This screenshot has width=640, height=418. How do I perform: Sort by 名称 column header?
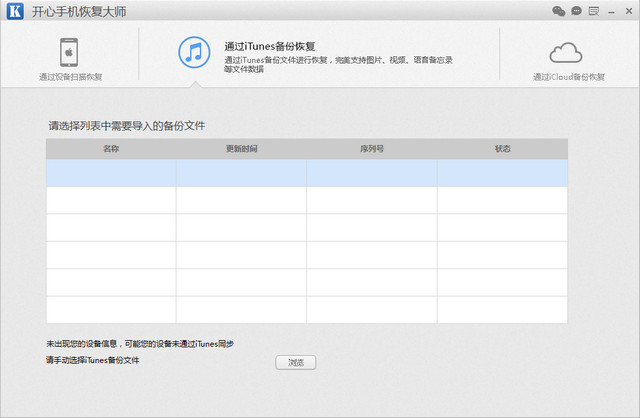coord(111,149)
